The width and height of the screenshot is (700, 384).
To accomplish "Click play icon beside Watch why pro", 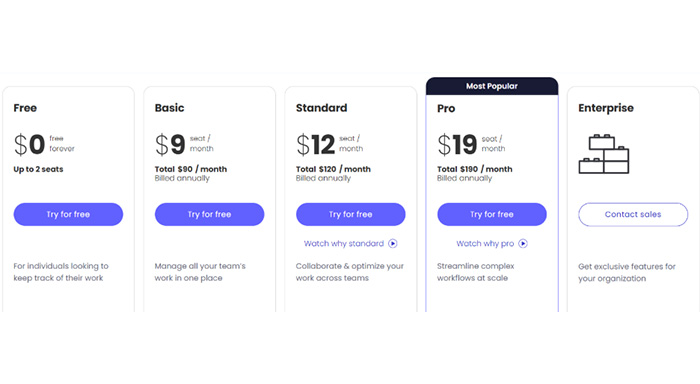I will (523, 243).
